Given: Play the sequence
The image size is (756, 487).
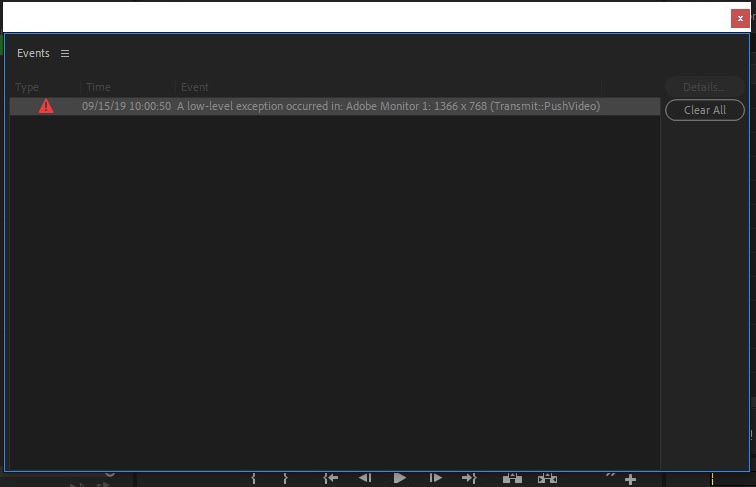Looking at the screenshot, I should [399, 478].
